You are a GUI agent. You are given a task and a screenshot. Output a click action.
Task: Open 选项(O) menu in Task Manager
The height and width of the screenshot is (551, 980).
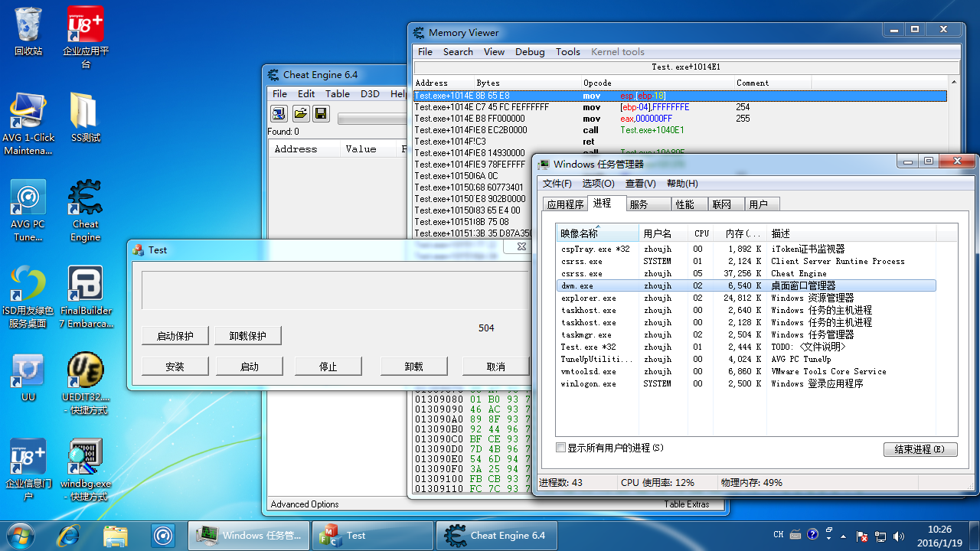598,184
